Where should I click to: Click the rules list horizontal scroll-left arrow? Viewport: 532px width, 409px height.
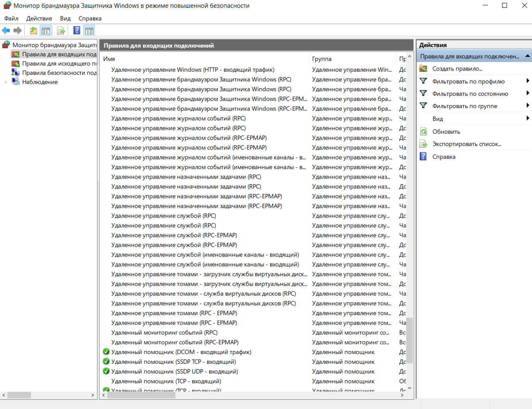click(x=104, y=395)
